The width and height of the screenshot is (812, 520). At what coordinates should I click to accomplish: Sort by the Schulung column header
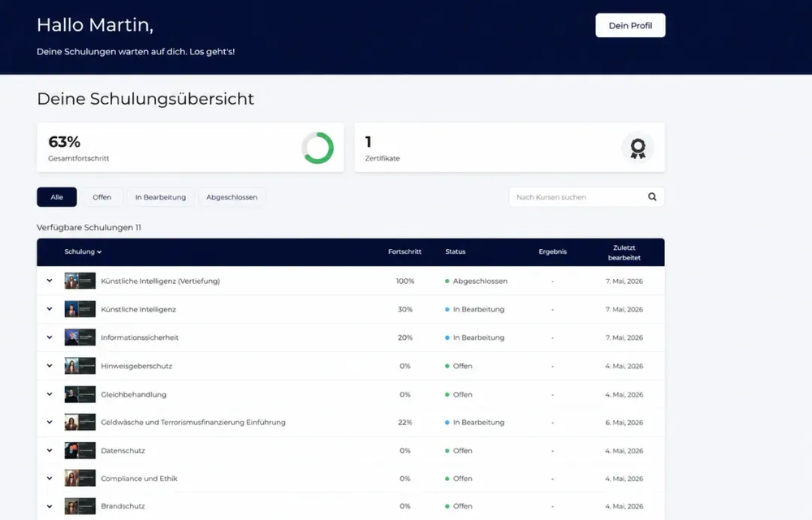point(83,252)
